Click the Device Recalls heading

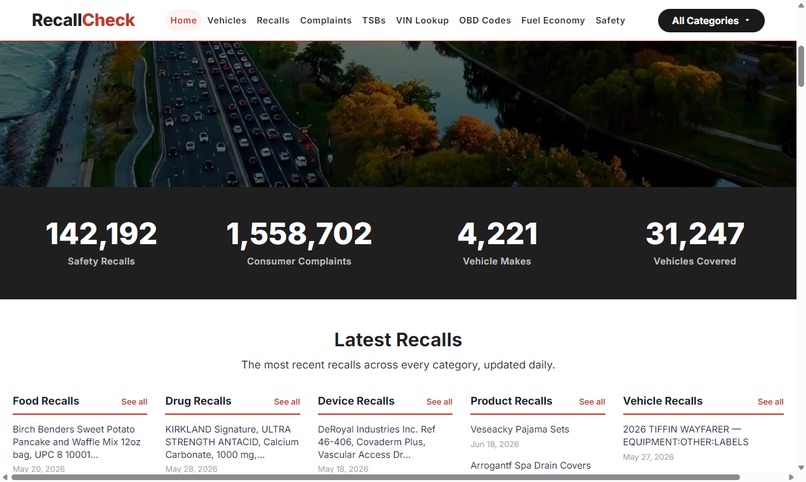356,401
